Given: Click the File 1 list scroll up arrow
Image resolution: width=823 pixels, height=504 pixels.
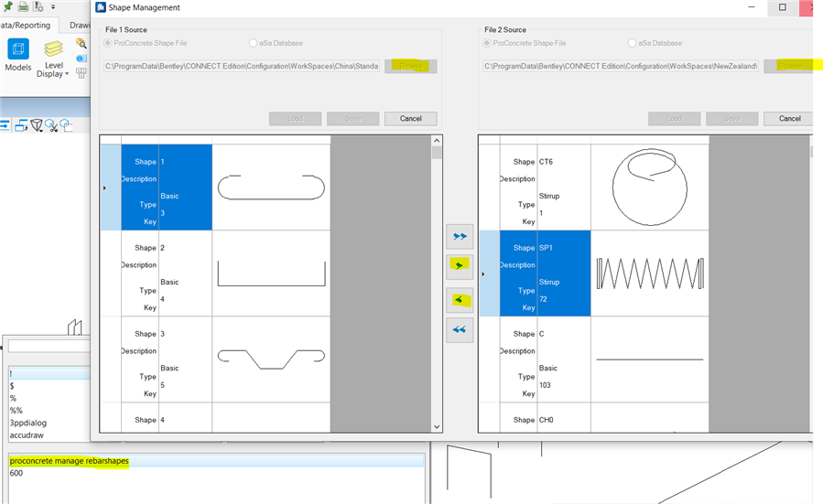Looking at the screenshot, I should pos(437,140).
